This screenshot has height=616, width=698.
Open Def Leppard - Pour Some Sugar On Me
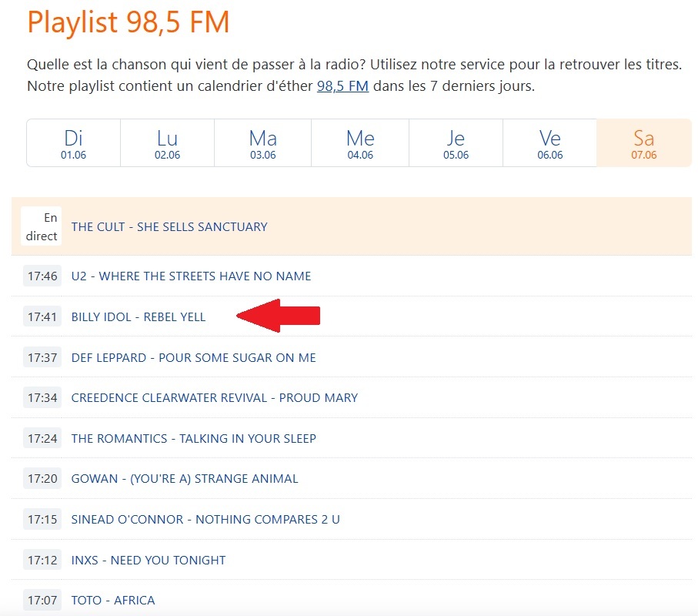(193, 357)
